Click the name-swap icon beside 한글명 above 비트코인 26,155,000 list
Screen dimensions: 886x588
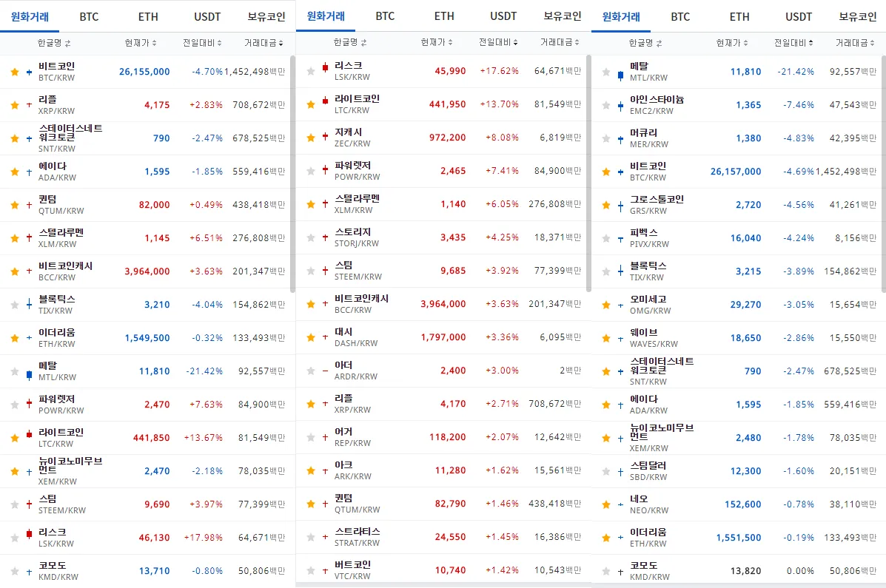67,43
